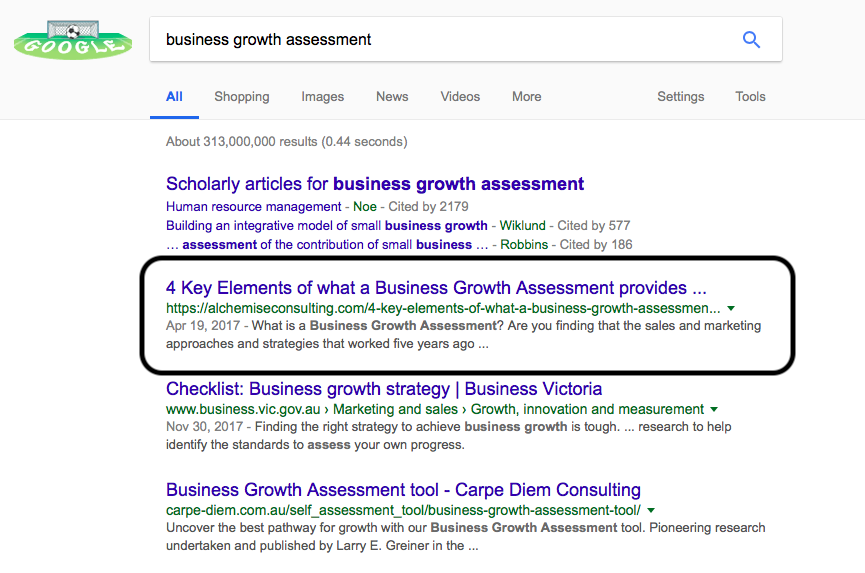Screen dimensions: 865x573
Task: Expand the arrow beside alchemiseconsulting.com URL
Action: 731,308
